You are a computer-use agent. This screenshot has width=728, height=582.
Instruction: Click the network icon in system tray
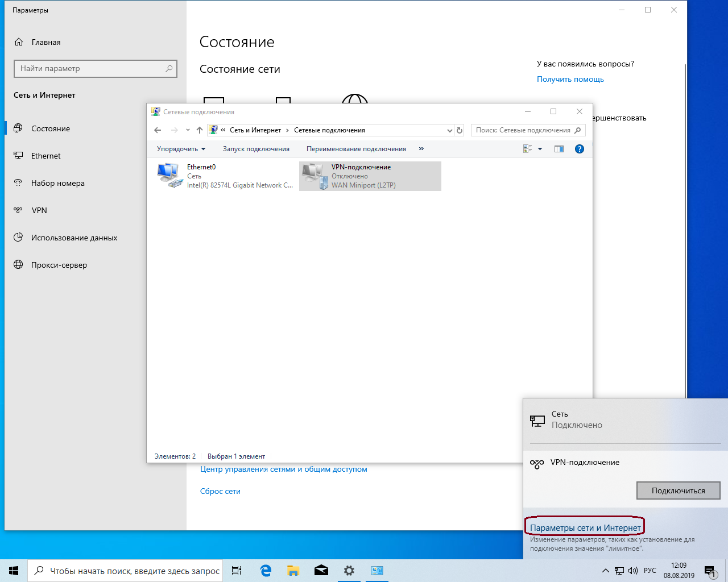[619, 571]
